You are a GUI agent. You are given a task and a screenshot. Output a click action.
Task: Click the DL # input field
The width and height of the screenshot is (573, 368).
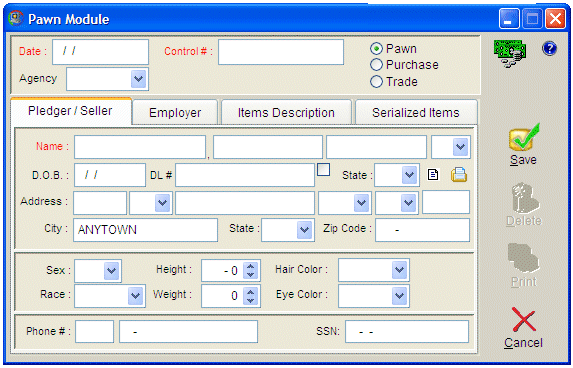[245, 175]
